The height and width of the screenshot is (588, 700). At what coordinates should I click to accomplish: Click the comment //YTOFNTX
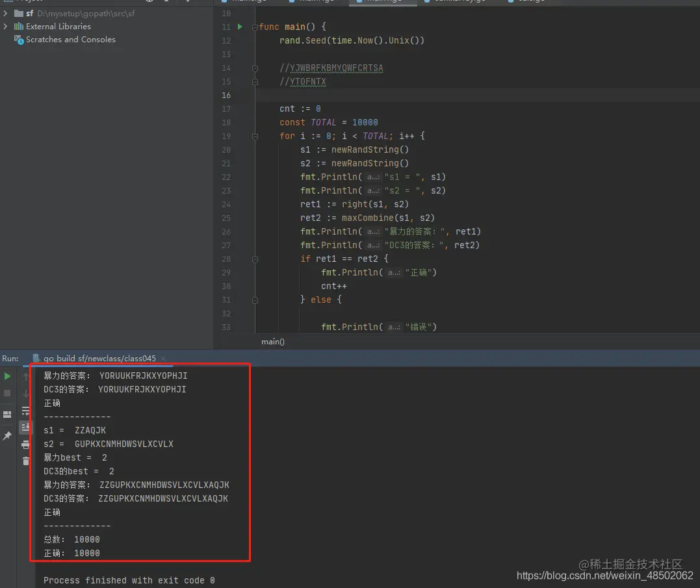click(x=303, y=82)
